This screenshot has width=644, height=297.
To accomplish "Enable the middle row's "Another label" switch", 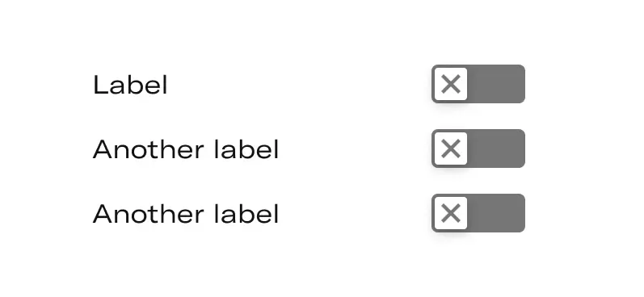I will pos(478,148).
